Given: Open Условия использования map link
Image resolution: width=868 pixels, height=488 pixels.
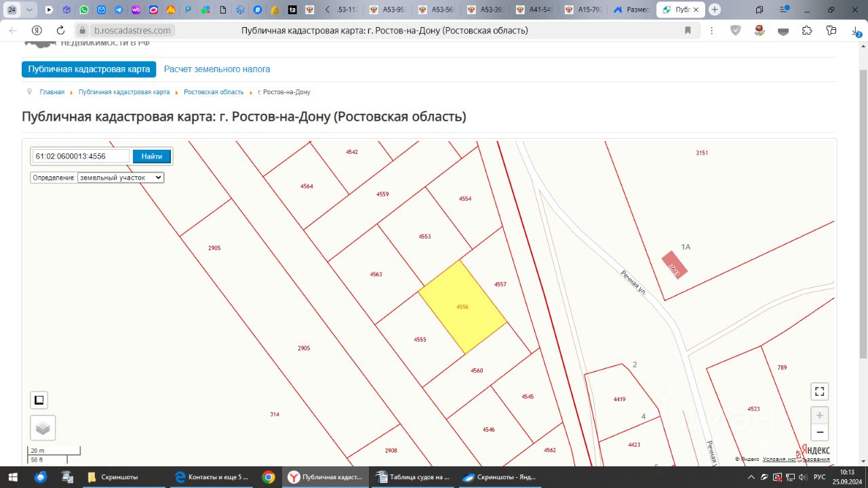Looking at the screenshot, I should (796, 459).
